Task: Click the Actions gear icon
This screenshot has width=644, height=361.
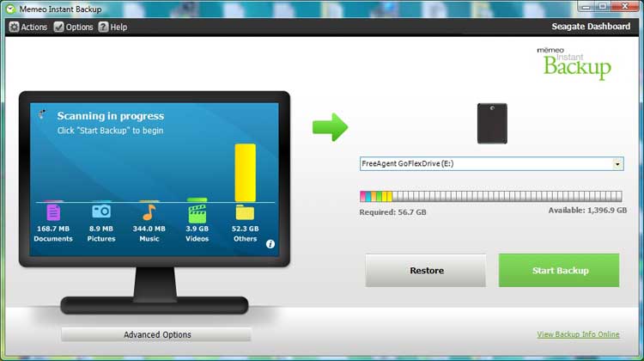Action: point(14,28)
